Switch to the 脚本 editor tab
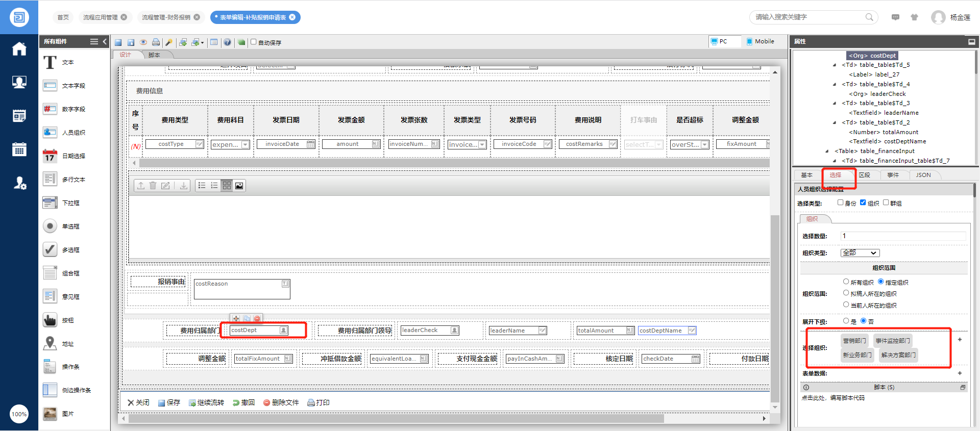Image resolution: width=980 pixels, height=431 pixels. click(154, 55)
